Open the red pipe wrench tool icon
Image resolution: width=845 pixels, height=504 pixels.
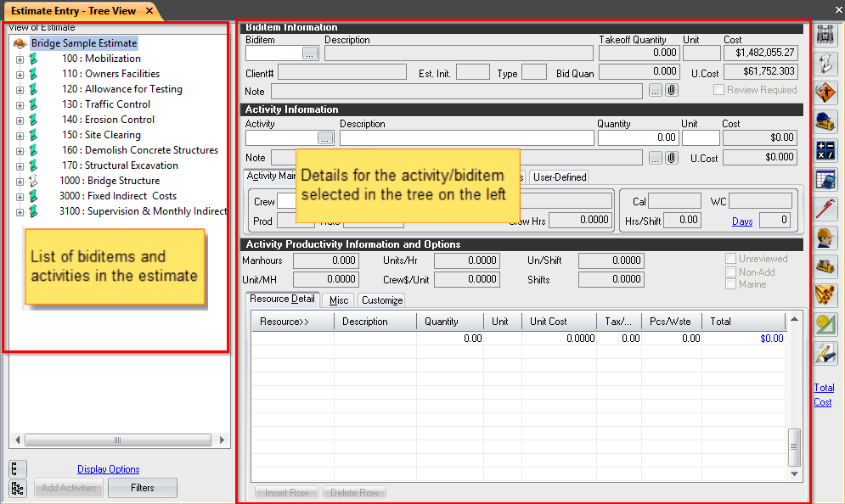pos(825,209)
